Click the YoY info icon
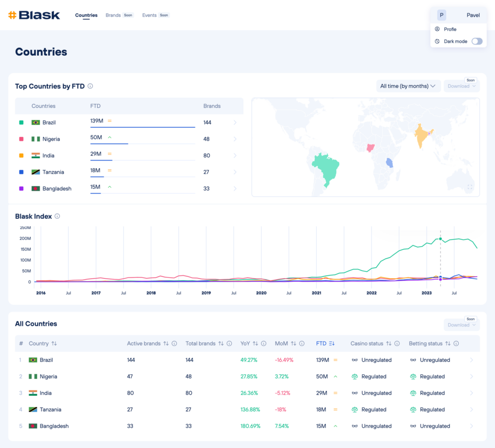 pyautogui.click(x=263, y=343)
